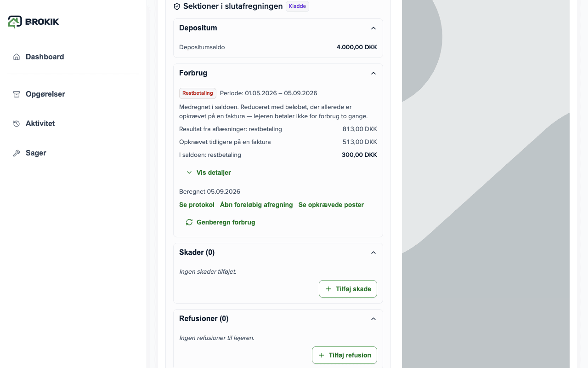Open the Se protokol link
The width and height of the screenshot is (588, 368).
click(x=197, y=205)
